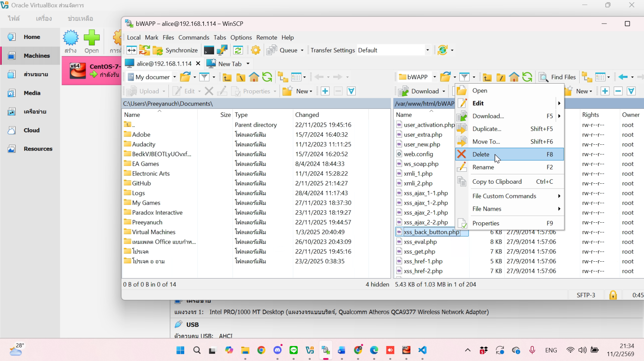Expand the Queue dropdown arrow

pyautogui.click(x=302, y=50)
